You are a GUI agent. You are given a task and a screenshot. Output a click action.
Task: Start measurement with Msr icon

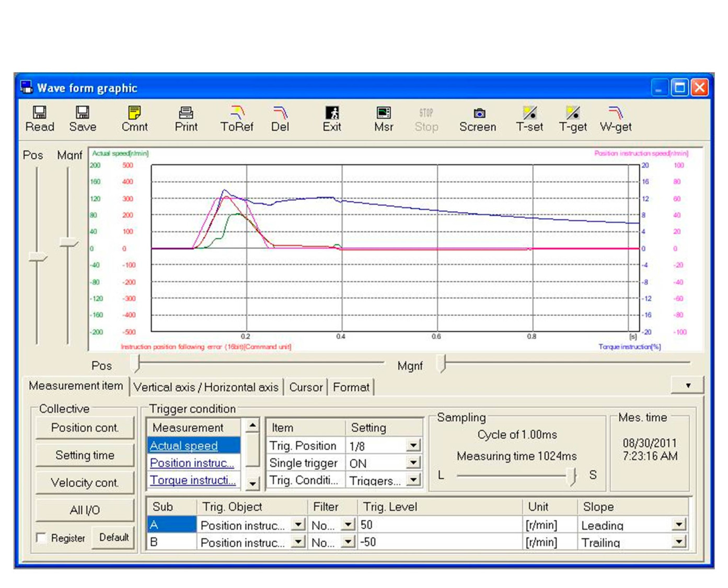[x=384, y=119]
